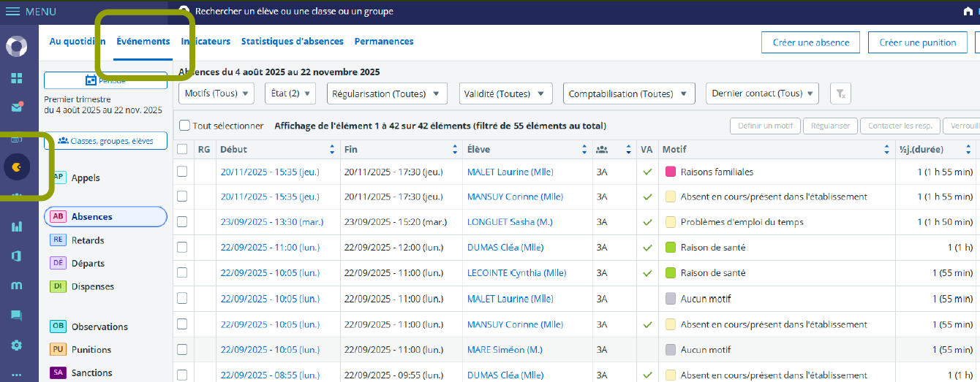Tick checkbox for DUMAS Cléa 22/09 11:00 row
The height and width of the screenshot is (382, 980).
tap(182, 248)
